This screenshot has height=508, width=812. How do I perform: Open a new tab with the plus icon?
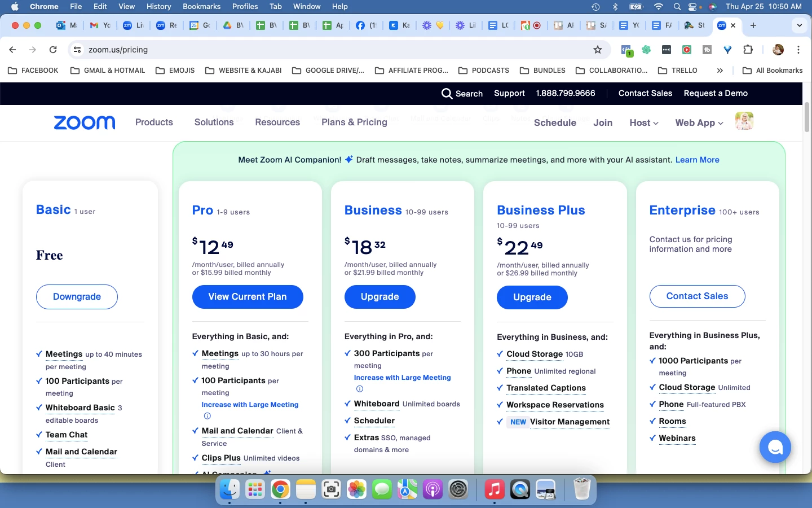click(x=753, y=25)
